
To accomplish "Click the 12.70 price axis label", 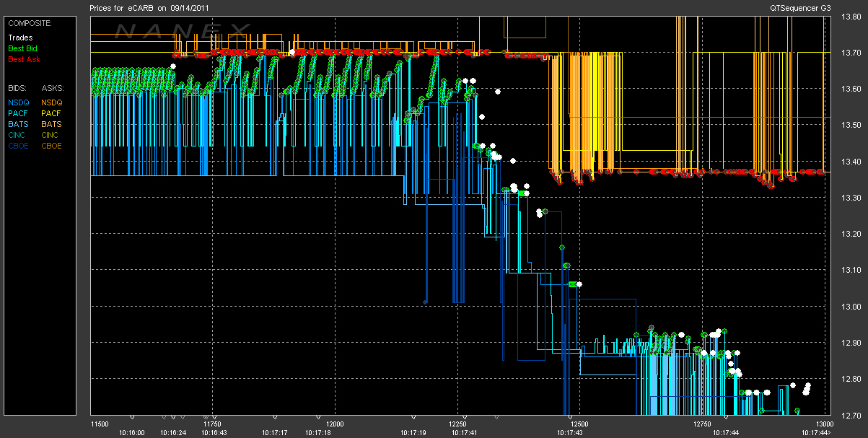I will (851, 415).
